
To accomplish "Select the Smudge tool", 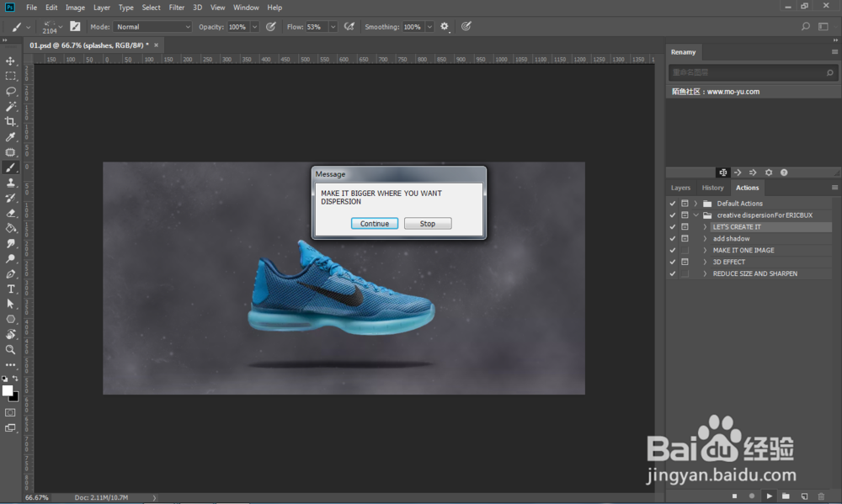I will pyautogui.click(x=10, y=243).
